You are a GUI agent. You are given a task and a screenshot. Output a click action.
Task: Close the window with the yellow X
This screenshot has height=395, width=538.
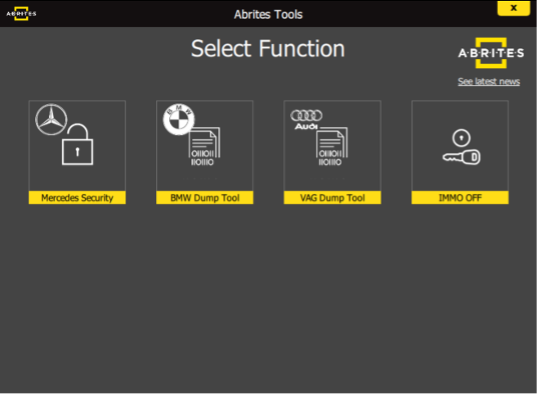[x=514, y=8]
